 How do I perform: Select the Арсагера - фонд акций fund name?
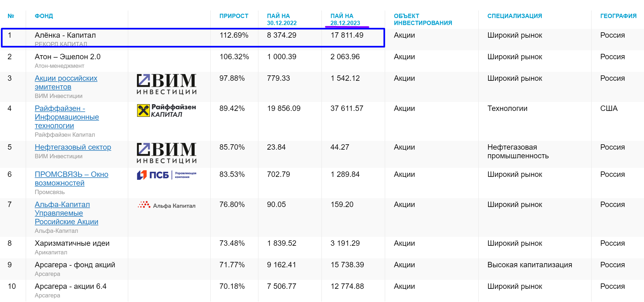(75, 265)
